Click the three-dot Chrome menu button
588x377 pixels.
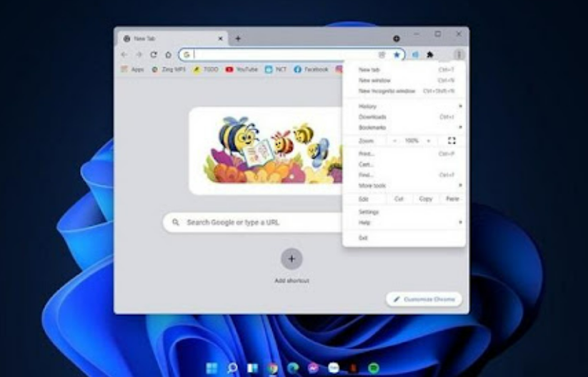point(459,55)
